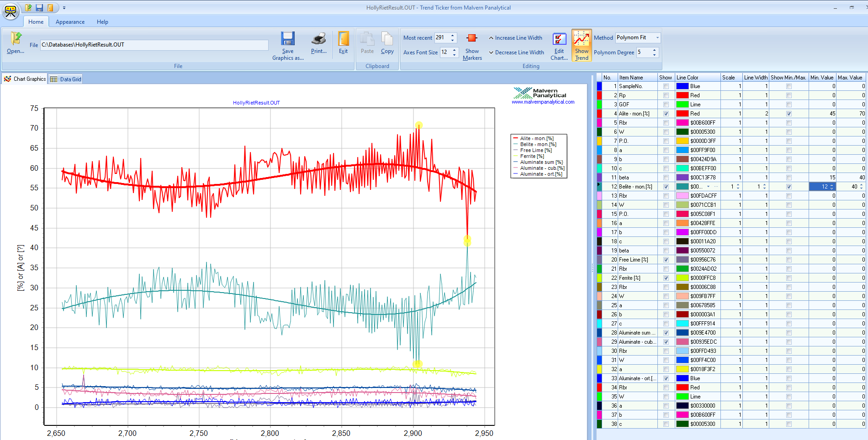Click Max. Value cell 70 for Alite
This screenshot has height=440, width=868.
coord(851,114)
